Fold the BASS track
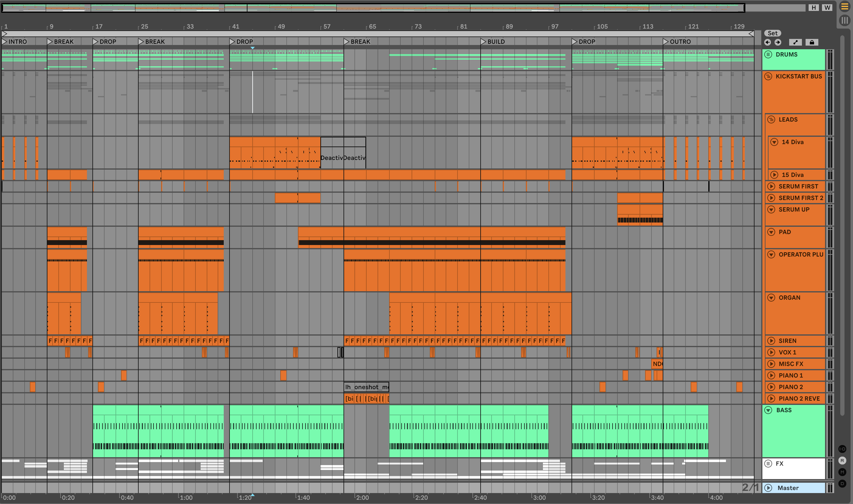853x504 pixels. 768,410
